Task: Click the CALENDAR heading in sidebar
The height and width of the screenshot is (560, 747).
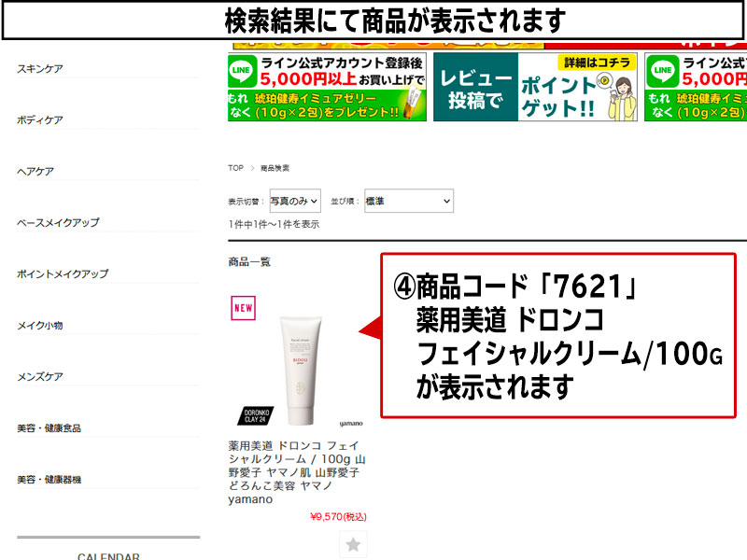Action: click(108, 556)
